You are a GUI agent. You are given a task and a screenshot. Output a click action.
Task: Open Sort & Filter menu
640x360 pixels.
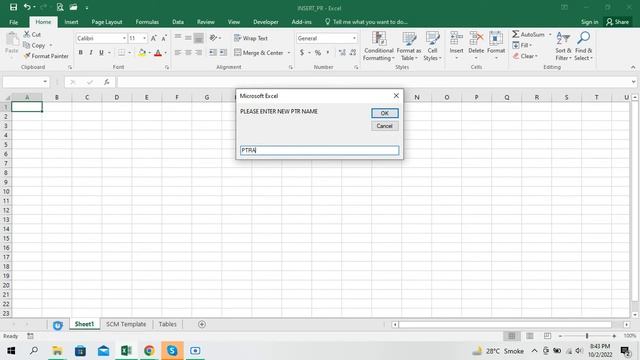tap(563, 46)
